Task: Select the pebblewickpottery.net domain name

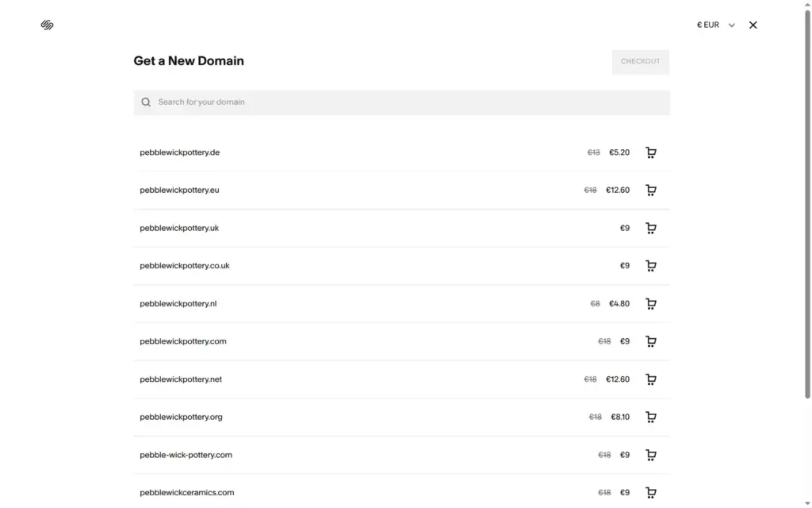Action: coord(181,379)
